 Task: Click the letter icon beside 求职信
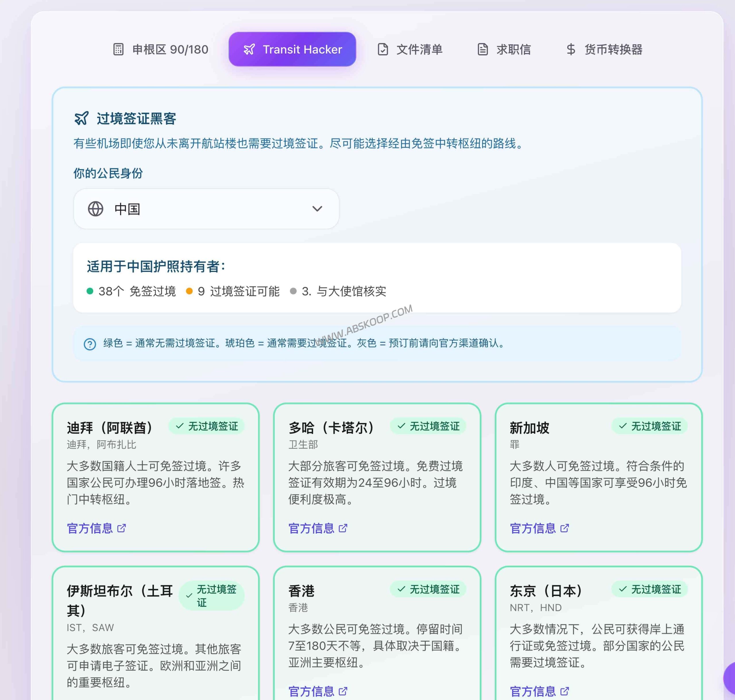(483, 49)
